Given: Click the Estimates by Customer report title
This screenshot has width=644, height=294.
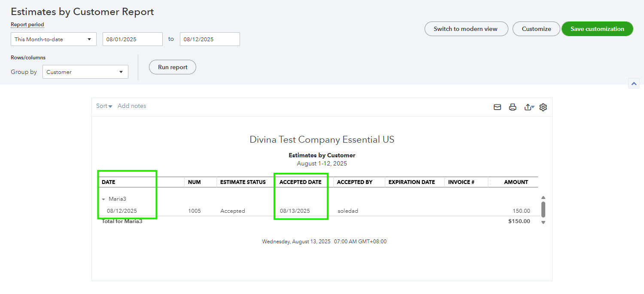Looking at the screenshot, I should [322, 155].
